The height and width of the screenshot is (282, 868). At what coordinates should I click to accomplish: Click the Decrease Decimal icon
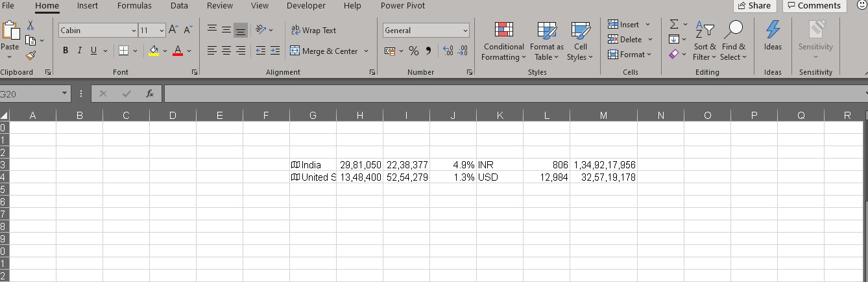(463, 51)
